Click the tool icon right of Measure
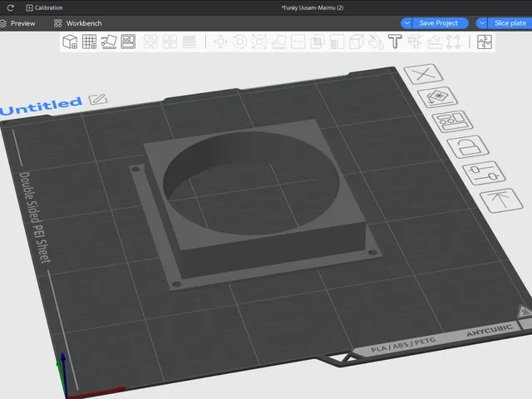The width and height of the screenshot is (532, 399). pyautogui.click(x=434, y=42)
